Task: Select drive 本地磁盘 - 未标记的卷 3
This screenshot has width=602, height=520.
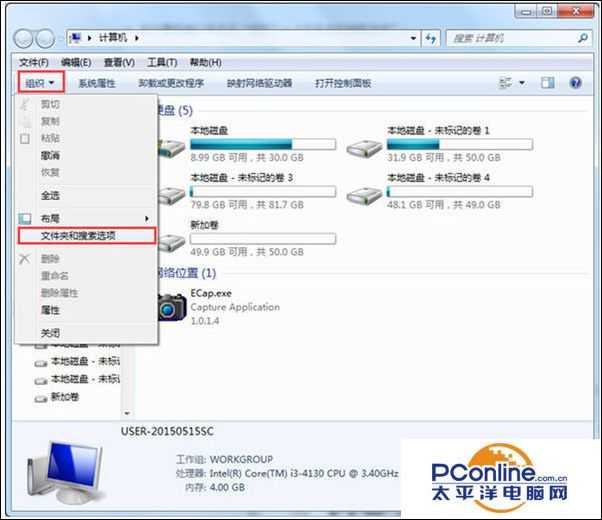Action: (246, 191)
